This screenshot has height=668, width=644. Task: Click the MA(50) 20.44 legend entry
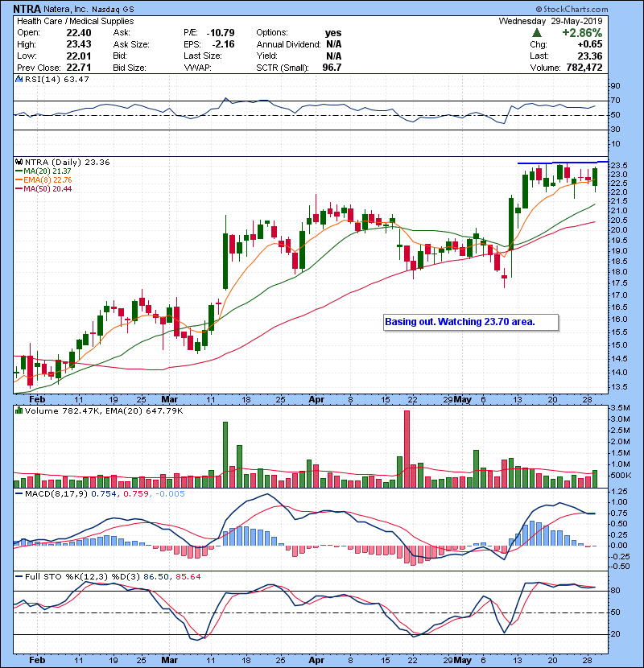point(43,189)
